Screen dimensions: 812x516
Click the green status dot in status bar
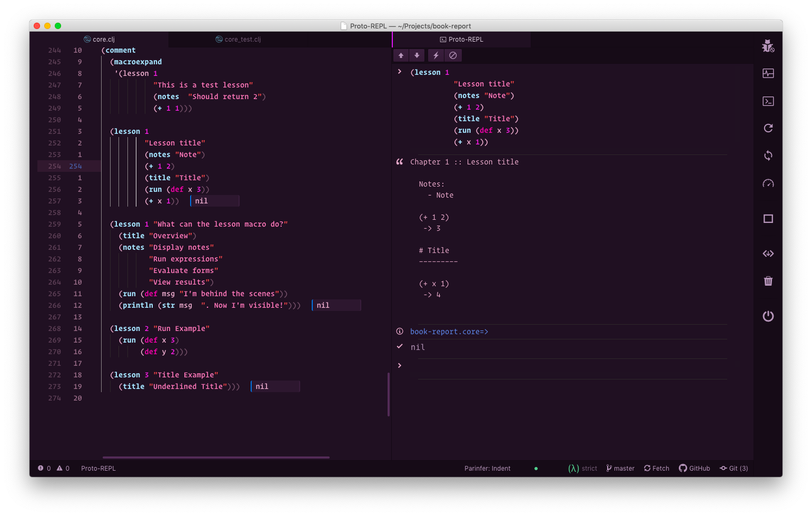point(536,468)
